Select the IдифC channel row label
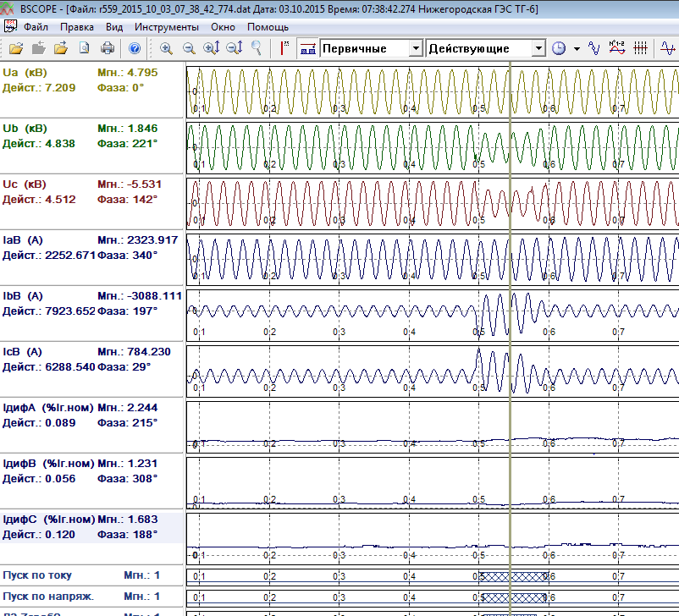The height and width of the screenshot is (616, 679). (x=47, y=520)
